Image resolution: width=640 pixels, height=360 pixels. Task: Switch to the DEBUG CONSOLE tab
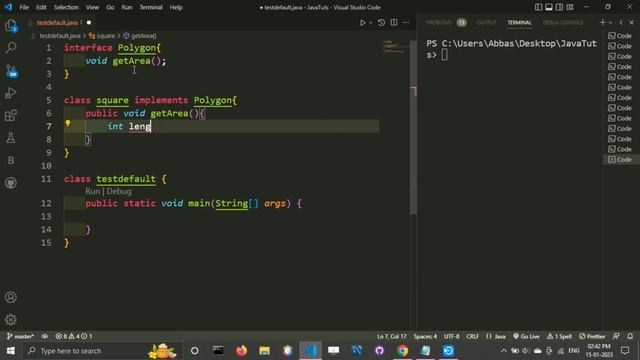[x=563, y=23]
